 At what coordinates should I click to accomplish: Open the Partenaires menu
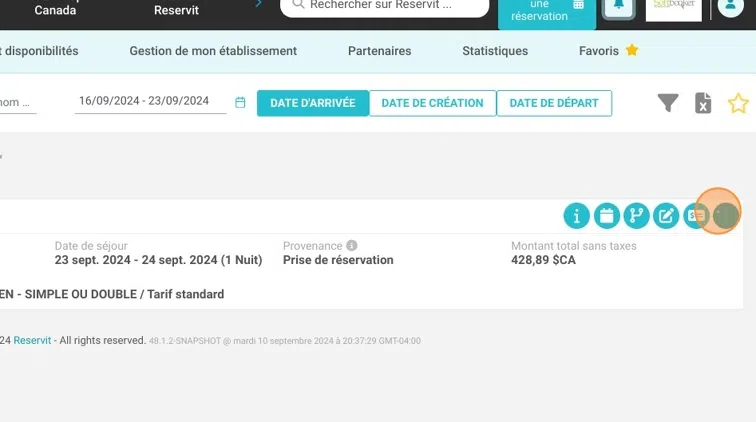pyautogui.click(x=379, y=51)
